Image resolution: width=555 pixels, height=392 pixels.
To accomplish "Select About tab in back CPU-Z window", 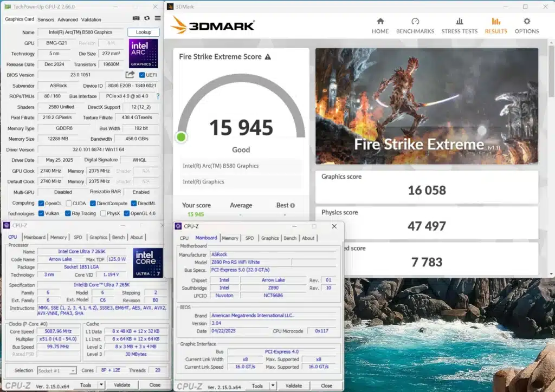I will pos(137,237).
